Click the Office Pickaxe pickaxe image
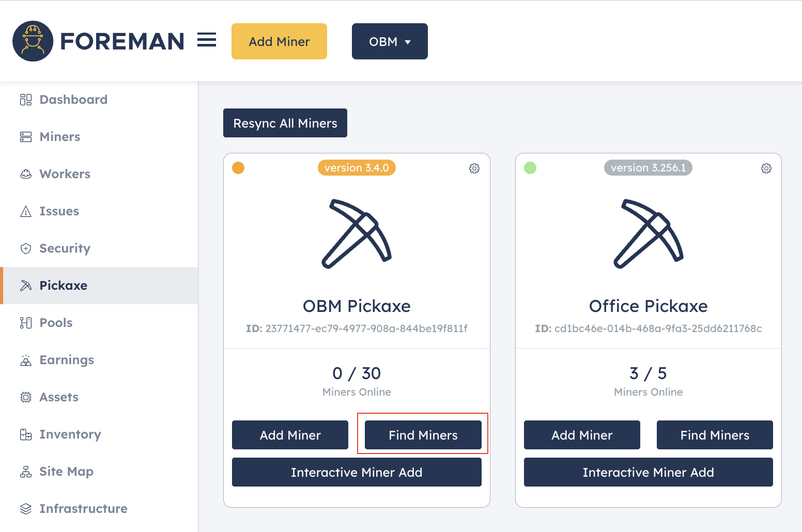The width and height of the screenshot is (802, 532). [x=649, y=233]
